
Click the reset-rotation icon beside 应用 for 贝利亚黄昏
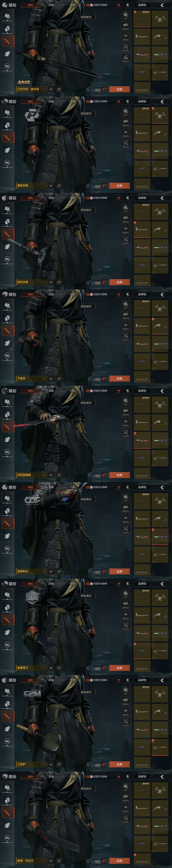pyautogui.click(x=104, y=475)
